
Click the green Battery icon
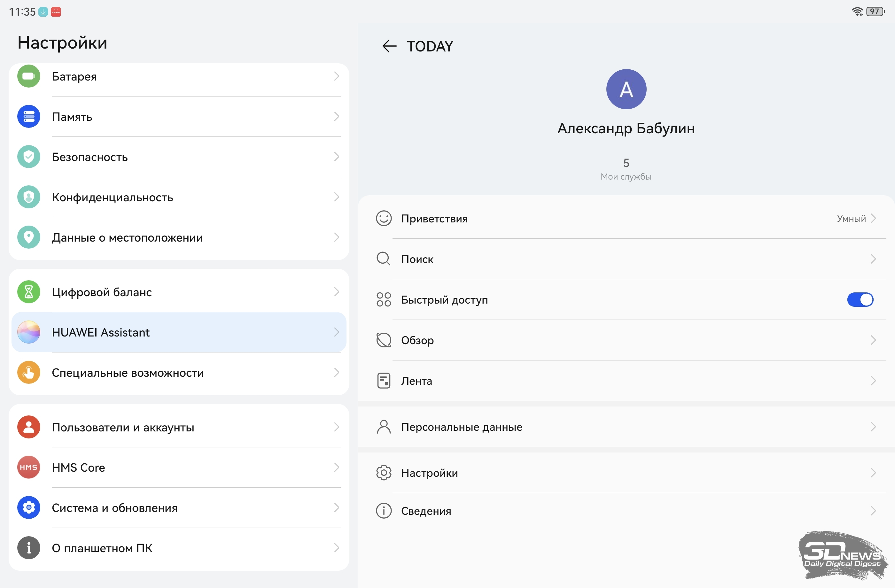coord(28,76)
